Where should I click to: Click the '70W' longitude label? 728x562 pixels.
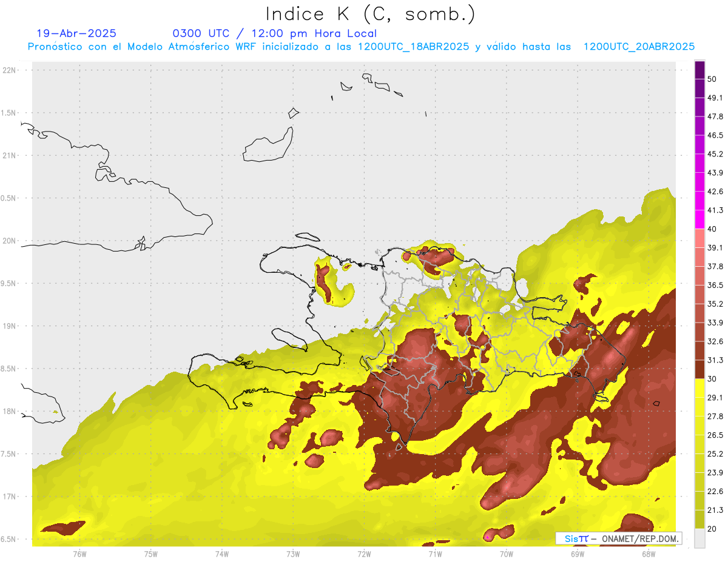pos(507,554)
